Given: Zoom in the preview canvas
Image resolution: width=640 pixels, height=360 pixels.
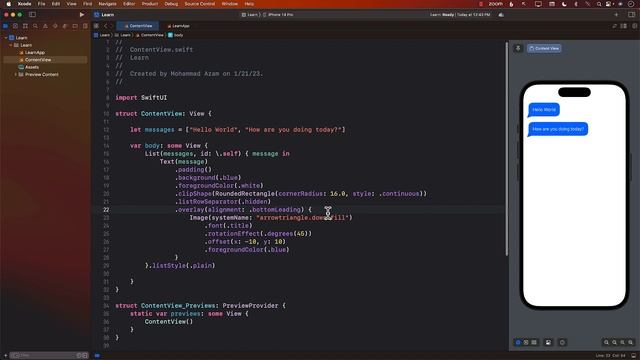Looking at the screenshot, I should 631,342.
